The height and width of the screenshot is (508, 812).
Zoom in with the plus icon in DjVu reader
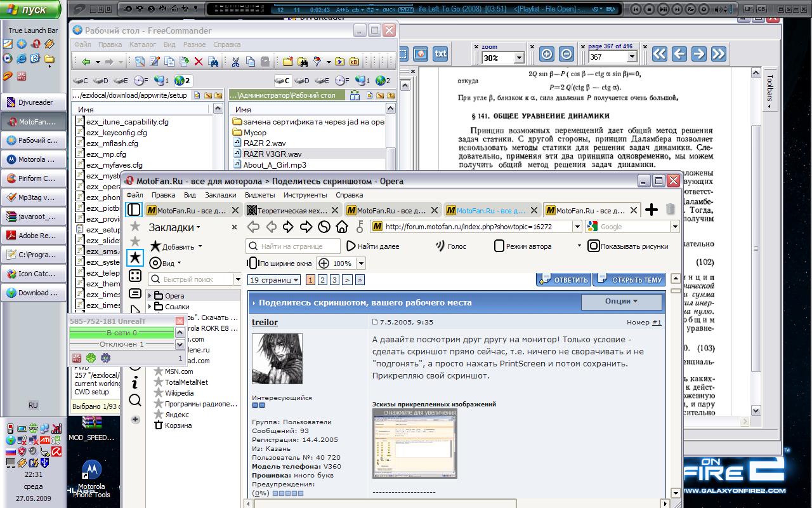pyautogui.click(x=547, y=54)
